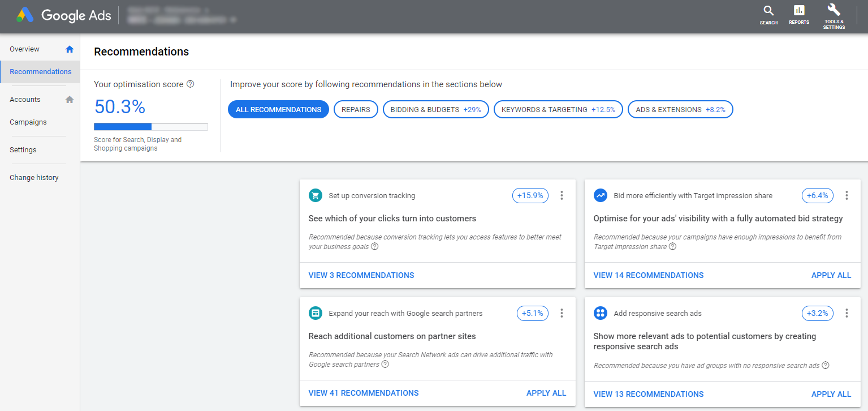The image size is (868, 411).
Task: Click 'Bid more efficiently with Target impression share'
Action: (x=693, y=196)
